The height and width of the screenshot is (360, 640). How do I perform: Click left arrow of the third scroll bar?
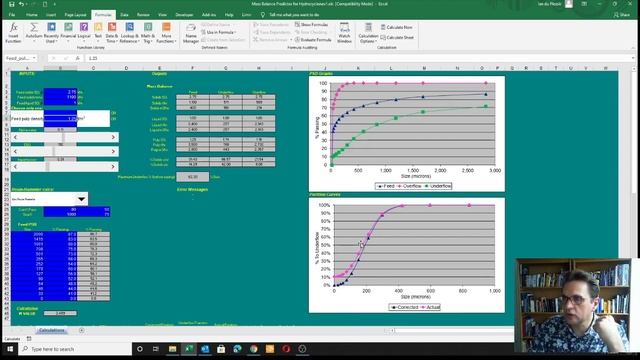pos(16,167)
